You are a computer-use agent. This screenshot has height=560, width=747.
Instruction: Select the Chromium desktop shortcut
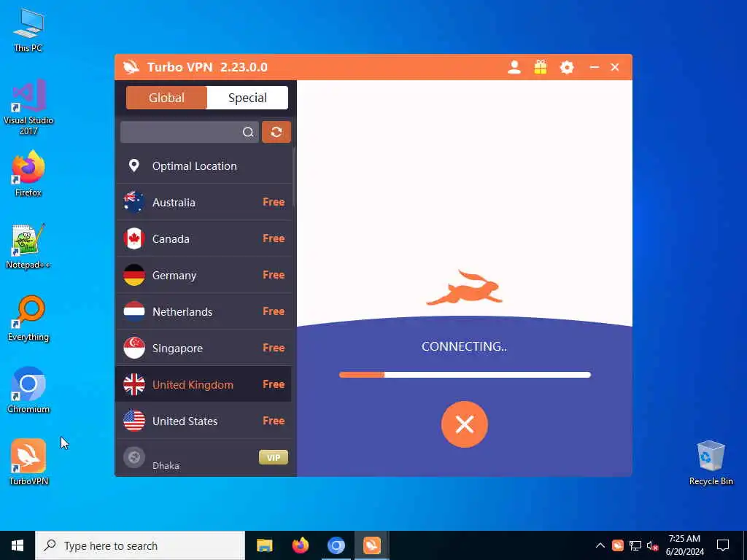[x=28, y=391]
